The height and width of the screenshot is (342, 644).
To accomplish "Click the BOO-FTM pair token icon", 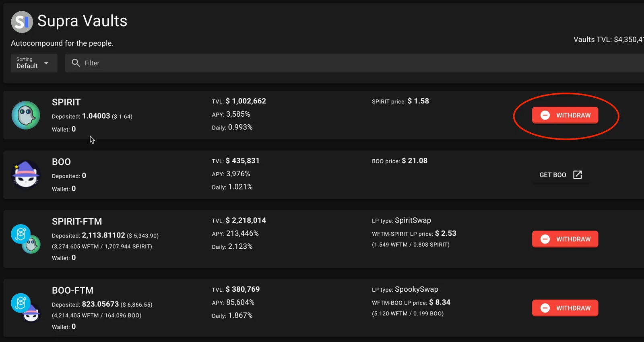I will click(x=26, y=308).
